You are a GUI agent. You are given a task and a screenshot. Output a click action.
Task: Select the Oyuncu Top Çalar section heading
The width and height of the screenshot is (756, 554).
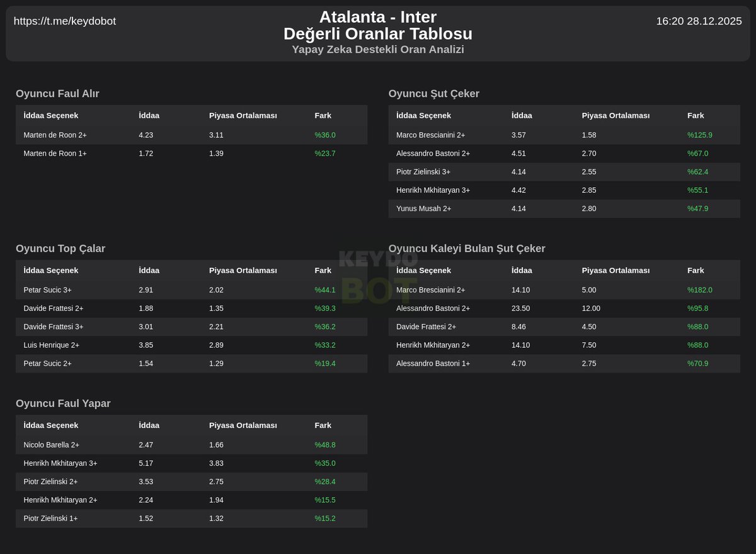(x=60, y=249)
